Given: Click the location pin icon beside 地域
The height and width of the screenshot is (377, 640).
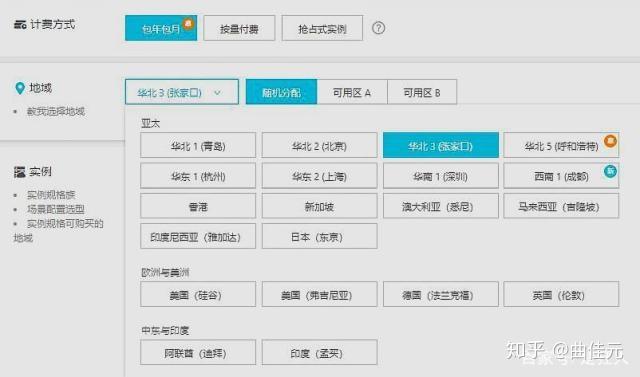Looking at the screenshot, I should [x=20, y=88].
